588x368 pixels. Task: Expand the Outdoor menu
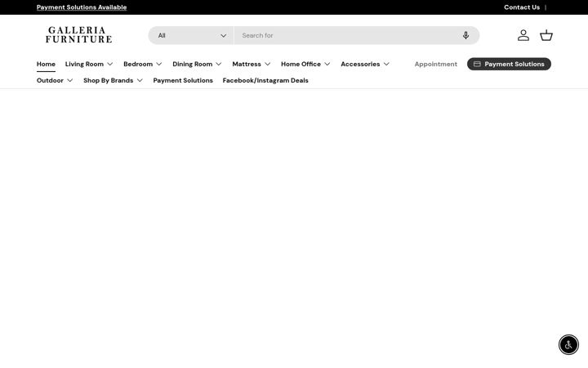coord(55,80)
